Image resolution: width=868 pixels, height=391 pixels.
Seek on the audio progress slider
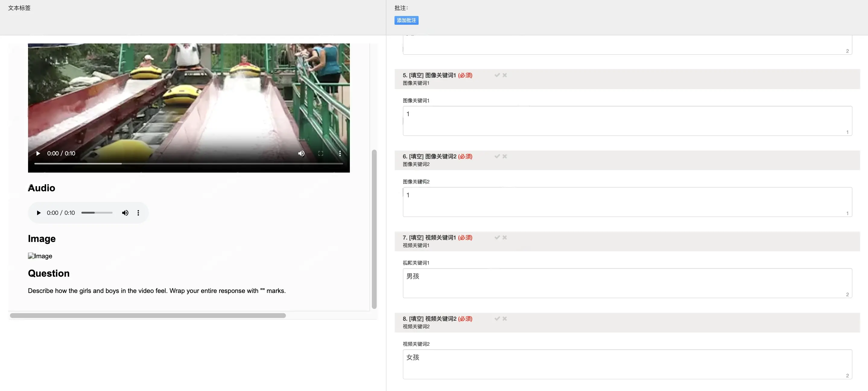[97, 213]
